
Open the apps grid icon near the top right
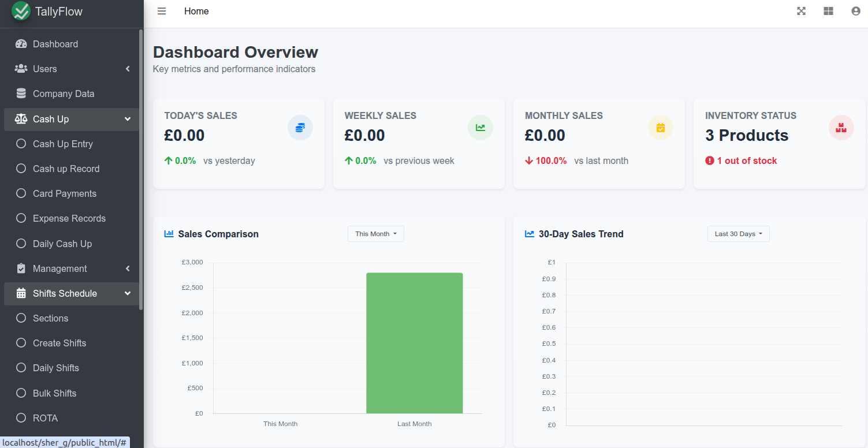[x=828, y=10]
